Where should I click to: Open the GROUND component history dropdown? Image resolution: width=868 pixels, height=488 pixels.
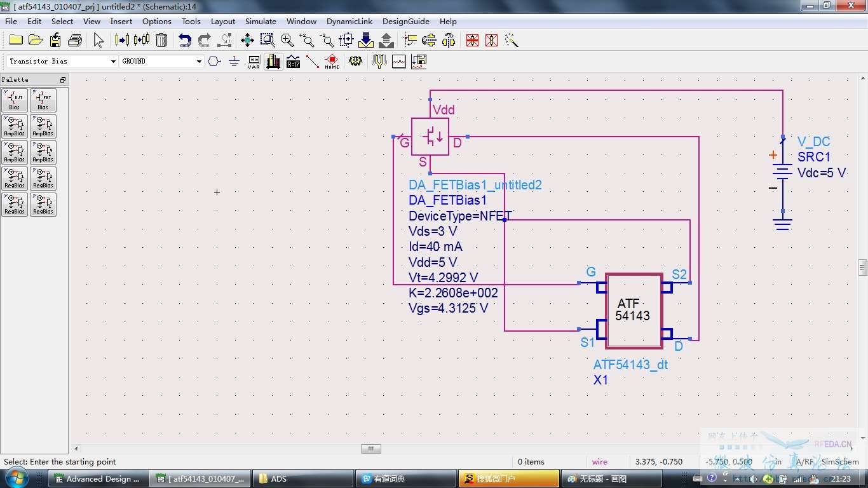pyautogui.click(x=199, y=61)
